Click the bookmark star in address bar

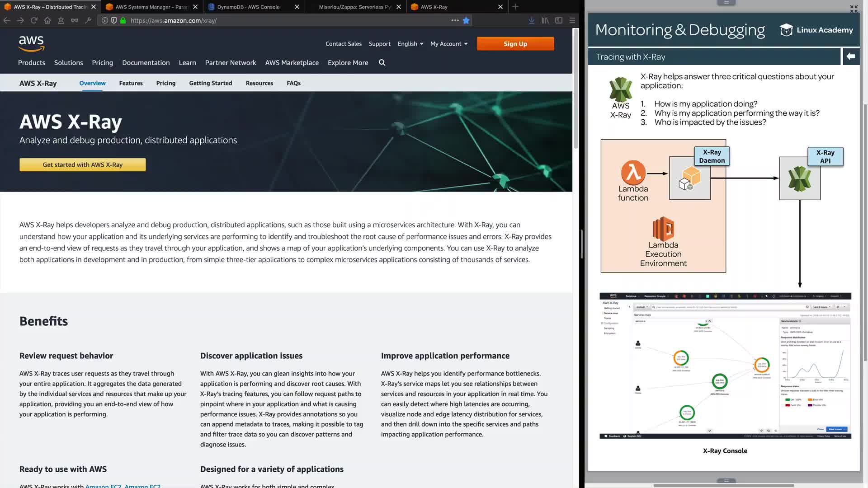click(x=466, y=20)
